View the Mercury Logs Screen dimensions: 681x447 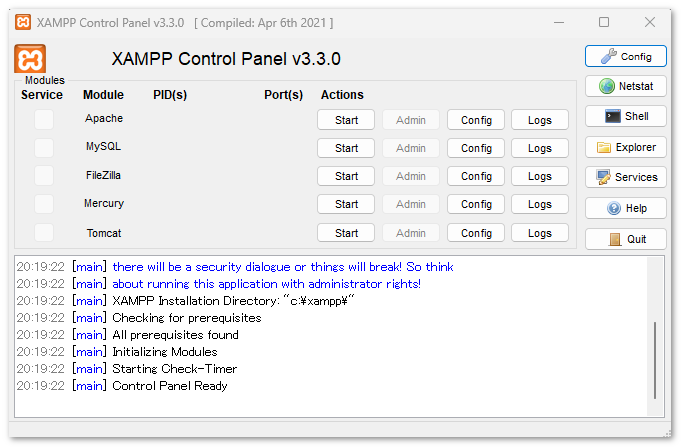click(x=540, y=204)
